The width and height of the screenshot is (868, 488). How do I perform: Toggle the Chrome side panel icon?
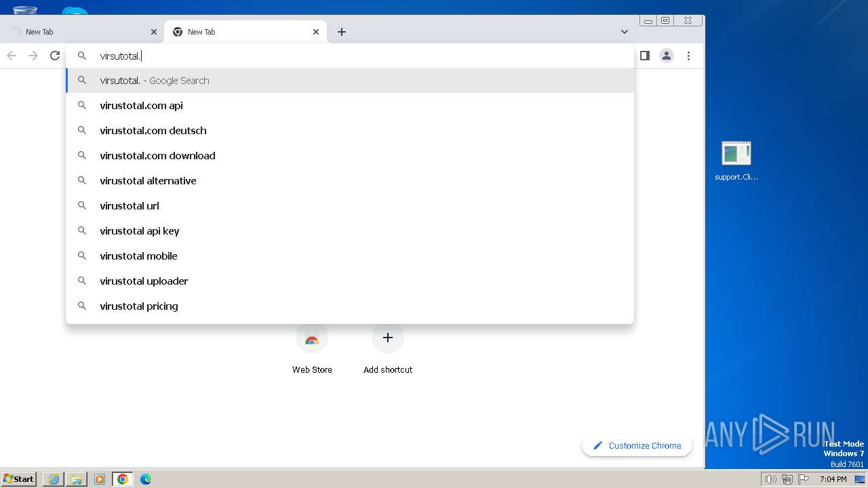click(645, 56)
